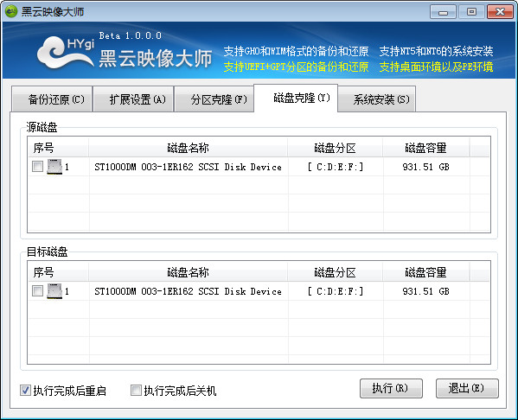Click the green app icon in title bar

click(11, 11)
